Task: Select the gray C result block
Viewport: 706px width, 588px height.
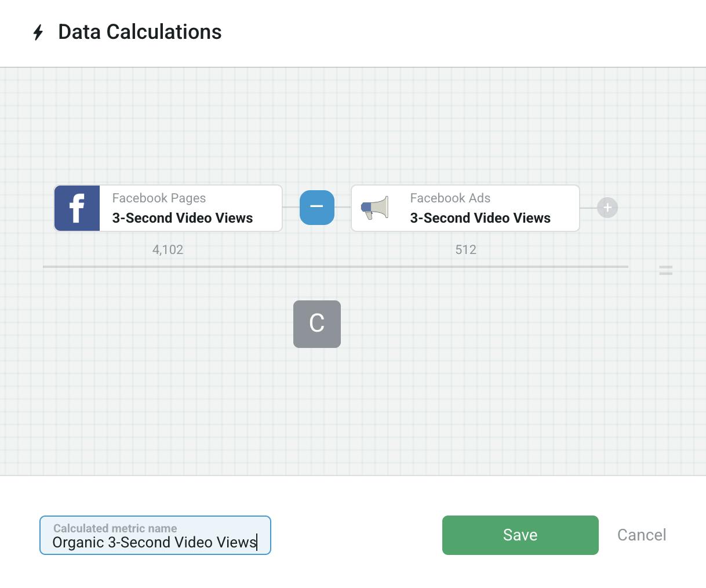Action: (x=317, y=324)
